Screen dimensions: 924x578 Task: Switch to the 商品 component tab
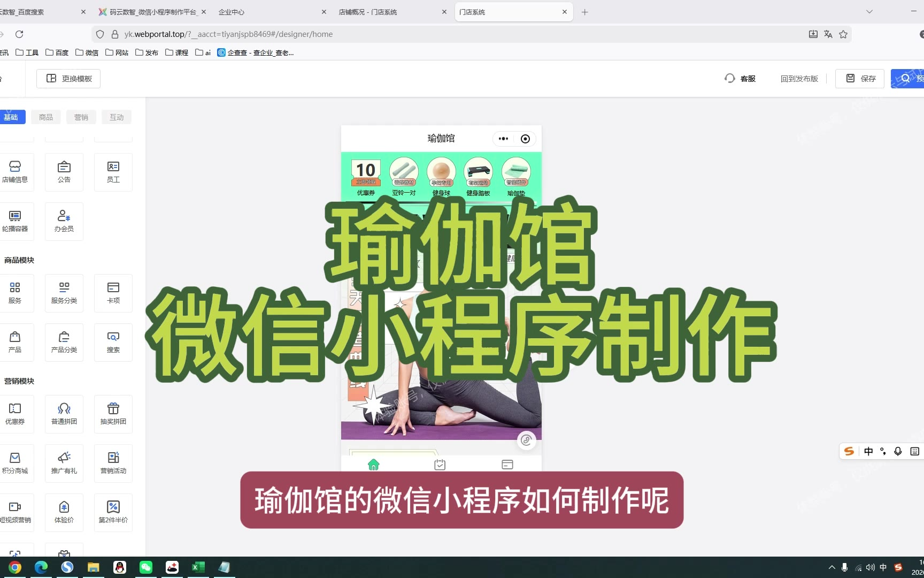[x=46, y=117]
